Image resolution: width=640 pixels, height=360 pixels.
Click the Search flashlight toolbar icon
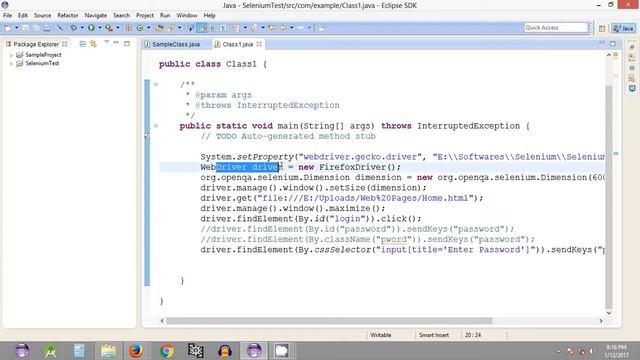(171, 28)
